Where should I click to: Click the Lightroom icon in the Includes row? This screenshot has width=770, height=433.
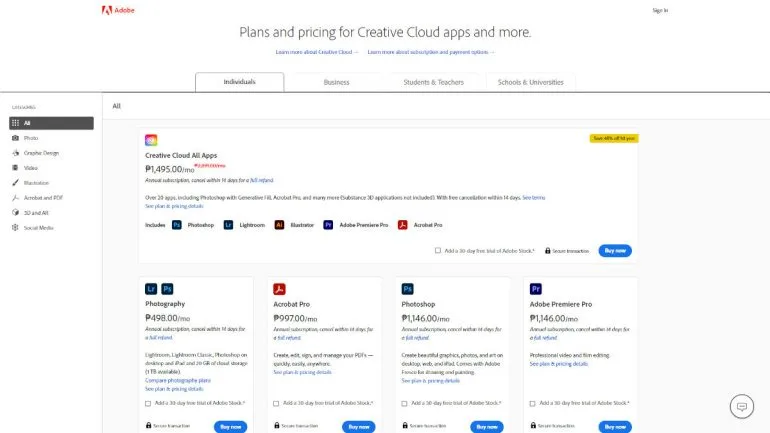[228, 225]
